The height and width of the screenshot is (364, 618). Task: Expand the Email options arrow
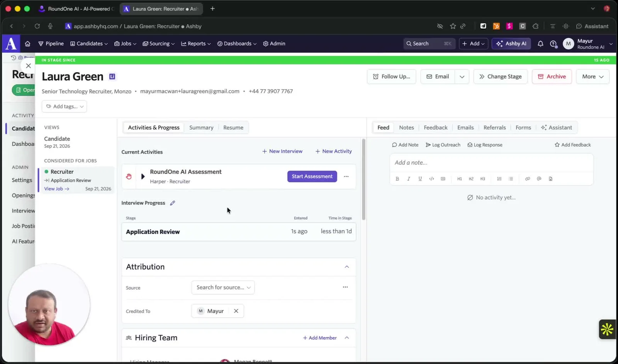[462, 76]
